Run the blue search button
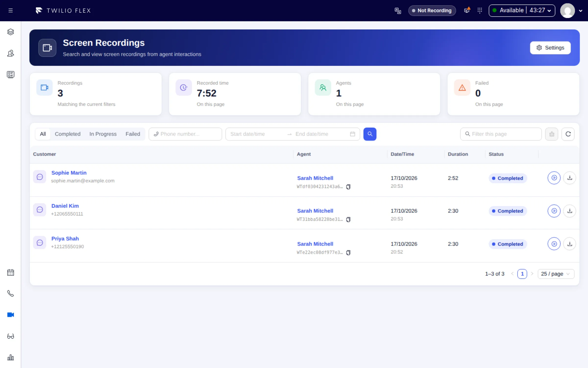 370,134
